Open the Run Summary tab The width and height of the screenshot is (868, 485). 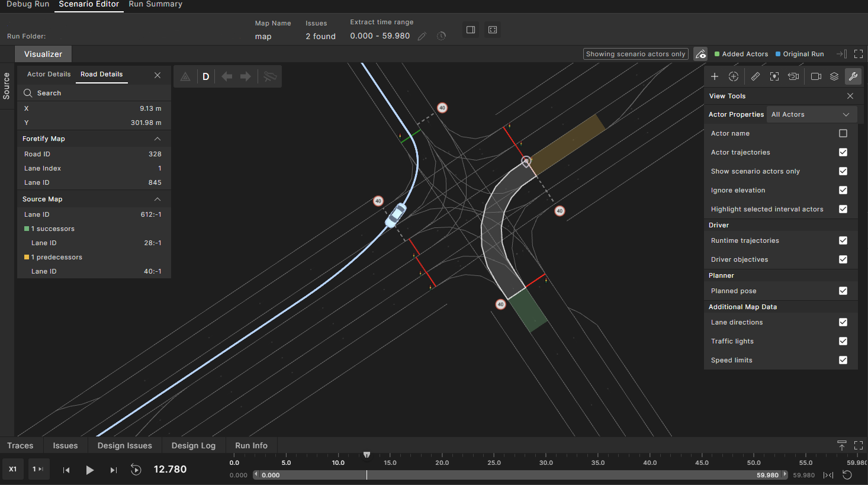155,5
